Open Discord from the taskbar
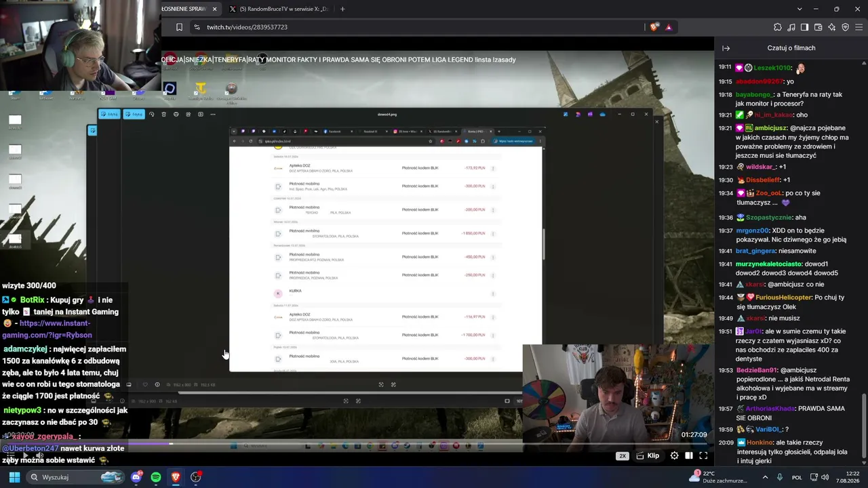Screen dimensions: 868x488 (x=136, y=477)
